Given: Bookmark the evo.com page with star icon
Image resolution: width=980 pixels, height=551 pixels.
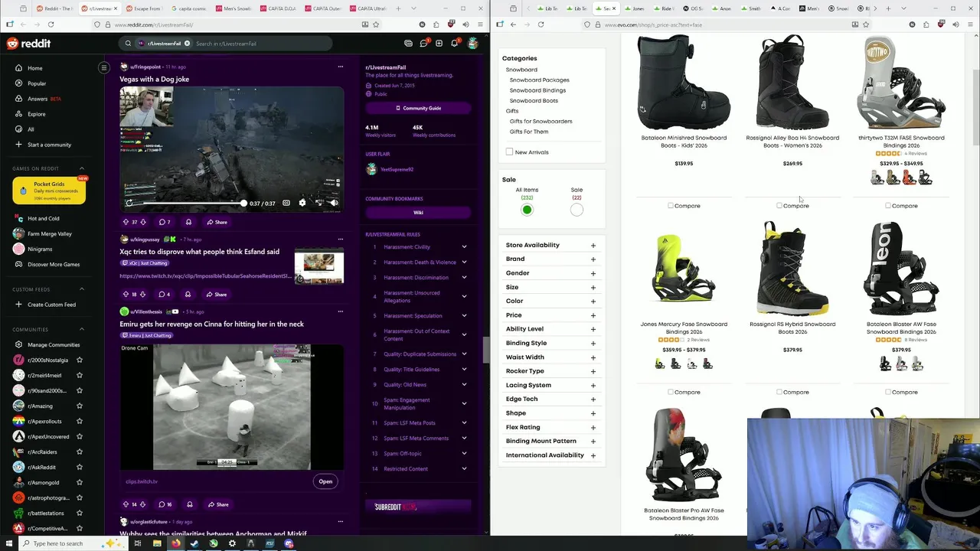Looking at the screenshot, I should coord(867,24).
